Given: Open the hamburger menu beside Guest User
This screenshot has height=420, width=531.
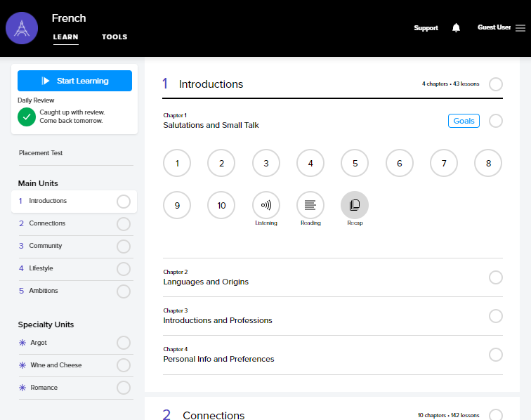Looking at the screenshot, I should pyautogui.click(x=520, y=28).
